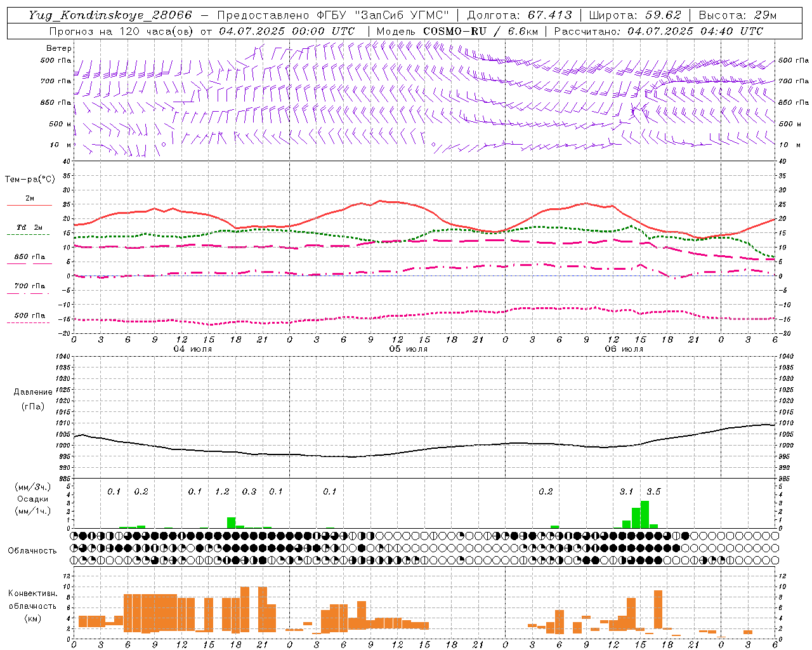Click the tallest green precipitation bar

pyautogui.click(x=645, y=515)
